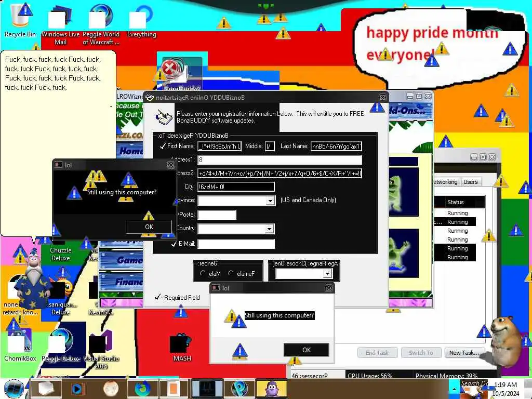This screenshot has height=399, width=532.
Task: Open the blue-orange swirl browser taskbar icon
Action: [143, 389]
